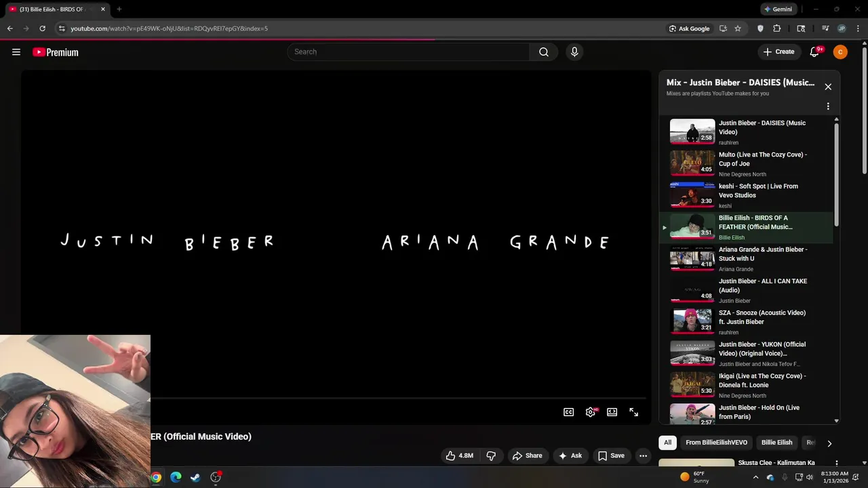Play Ariana Grande & Justin Bieber - Stuck with U
Screen dimensions: 868x488
click(x=746, y=259)
